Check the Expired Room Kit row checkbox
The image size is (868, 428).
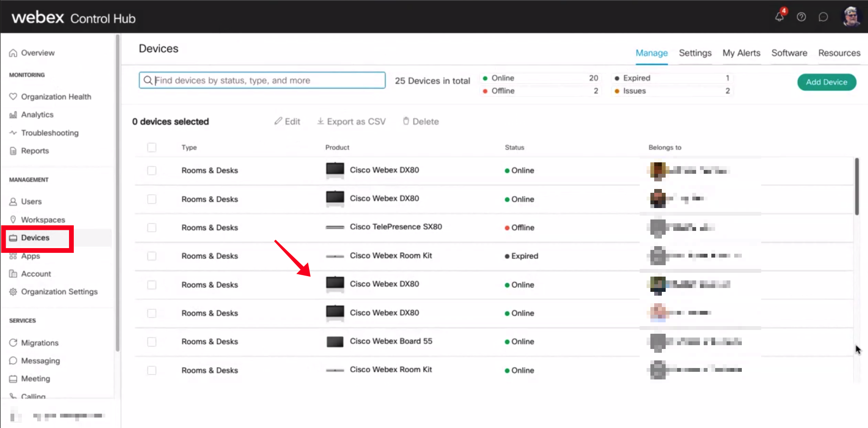tap(152, 256)
